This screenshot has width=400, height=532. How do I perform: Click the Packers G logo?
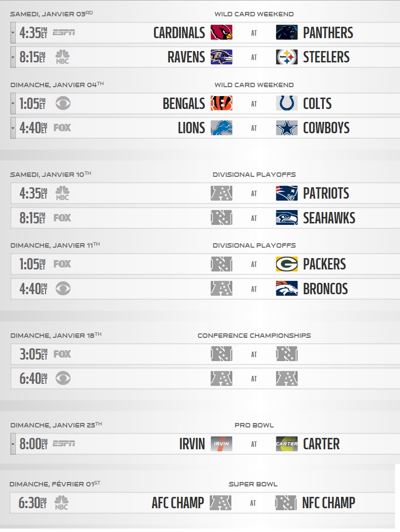tap(287, 264)
